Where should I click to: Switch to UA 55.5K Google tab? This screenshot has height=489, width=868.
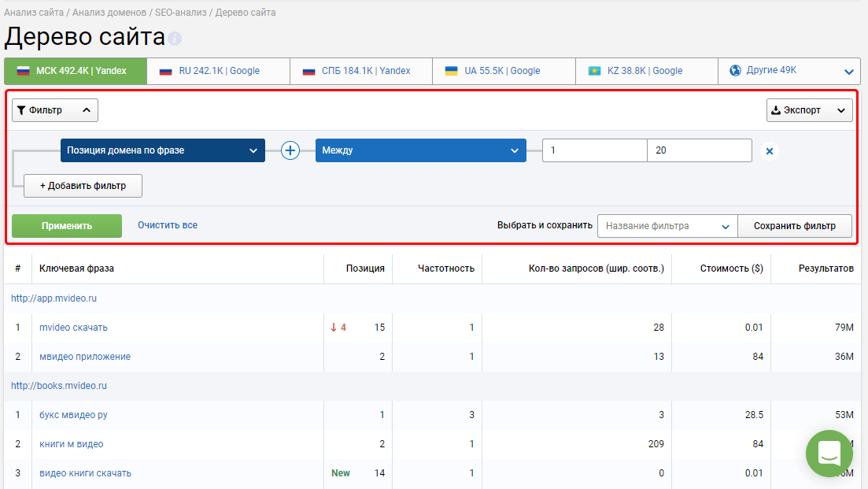click(504, 71)
